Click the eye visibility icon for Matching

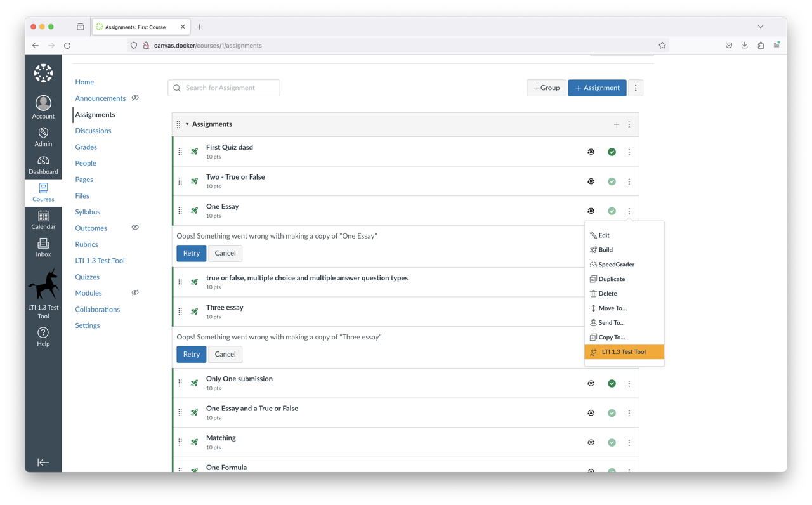coord(591,442)
